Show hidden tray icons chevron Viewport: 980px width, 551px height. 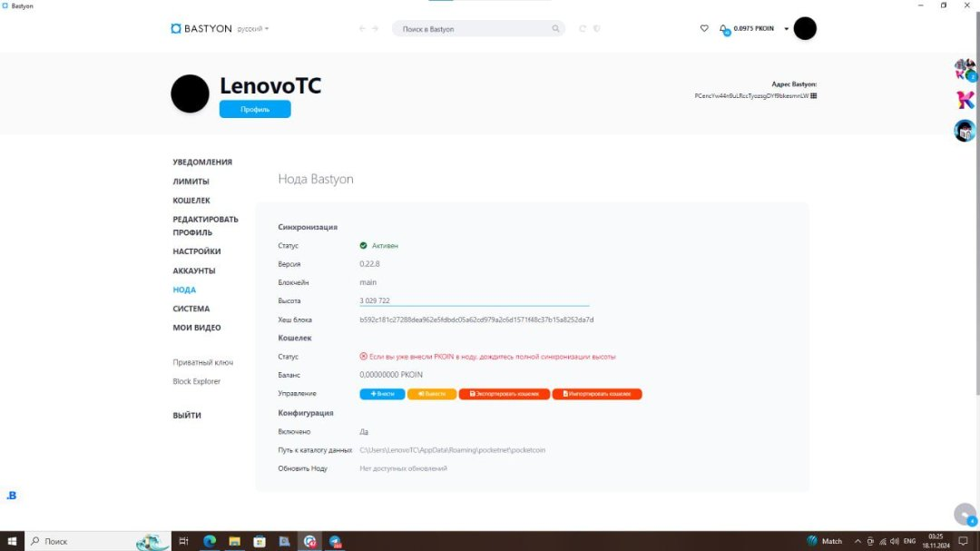coord(857,541)
